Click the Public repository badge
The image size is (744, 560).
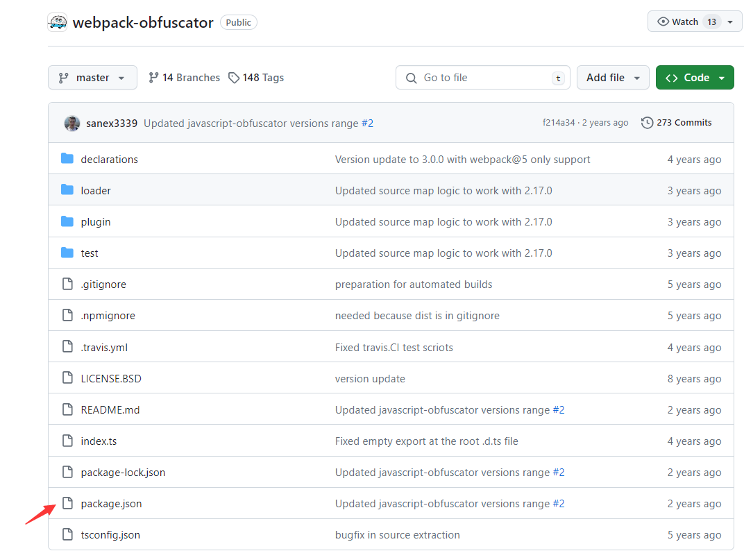point(238,22)
